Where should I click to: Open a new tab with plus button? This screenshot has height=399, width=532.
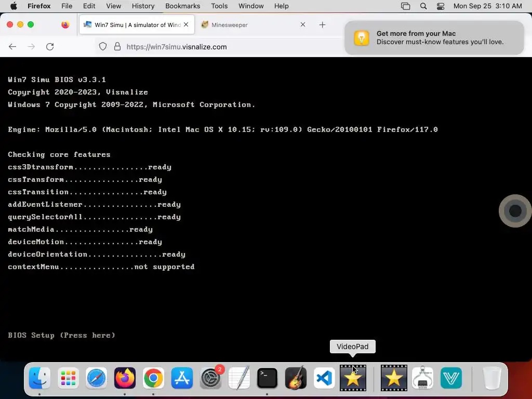click(x=322, y=25)
